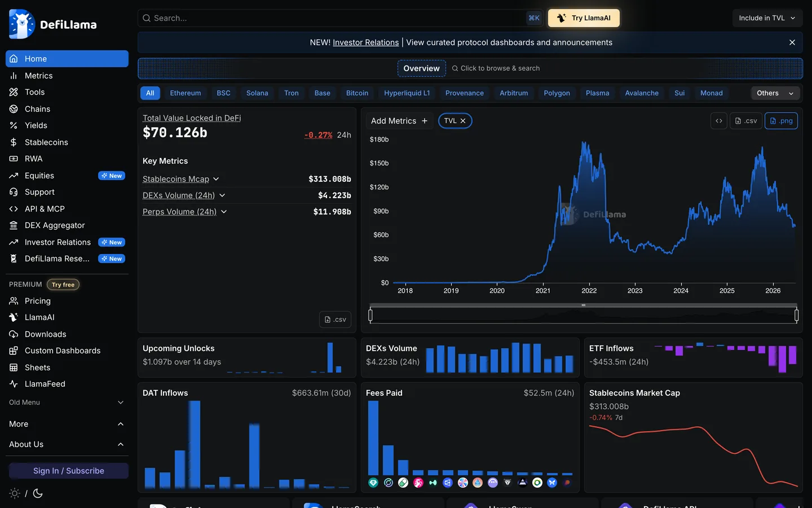Click the right chart range handle
Viewport: 812px width, 508px height.
tap(797, 315)
